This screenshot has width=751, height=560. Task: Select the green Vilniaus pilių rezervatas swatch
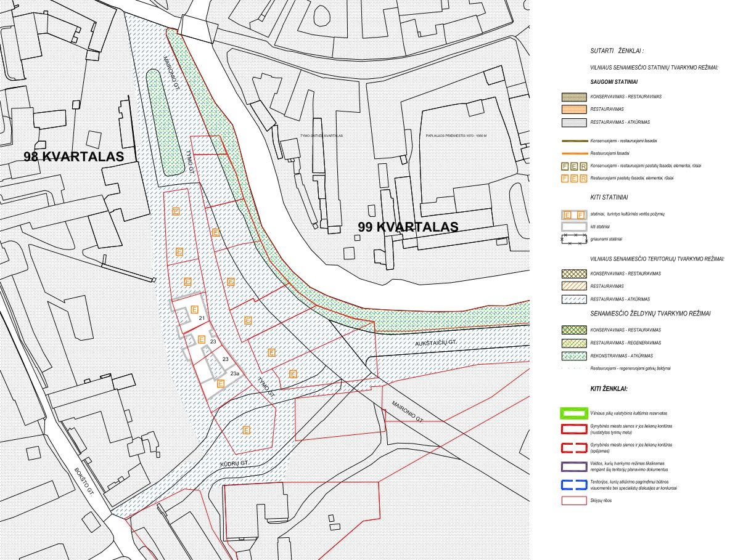[573, 413]
